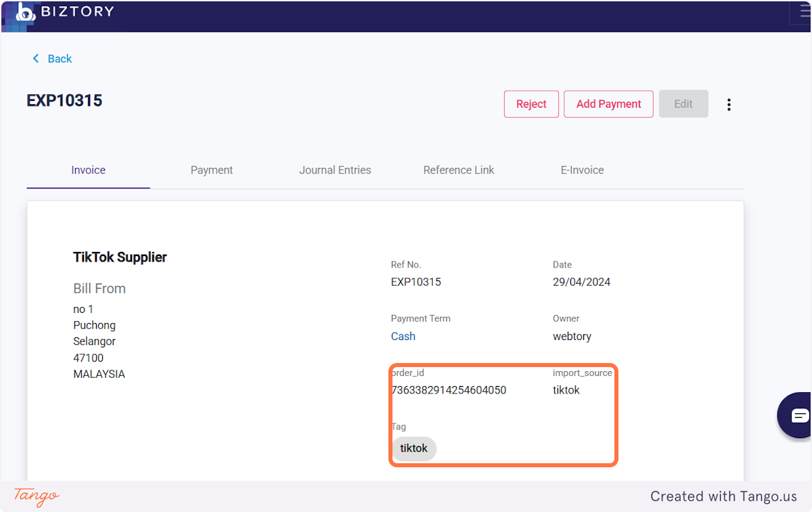Click the Ref No. value EXP10315
This screenshot has width=812, height=512.
(x=416, y=282)
